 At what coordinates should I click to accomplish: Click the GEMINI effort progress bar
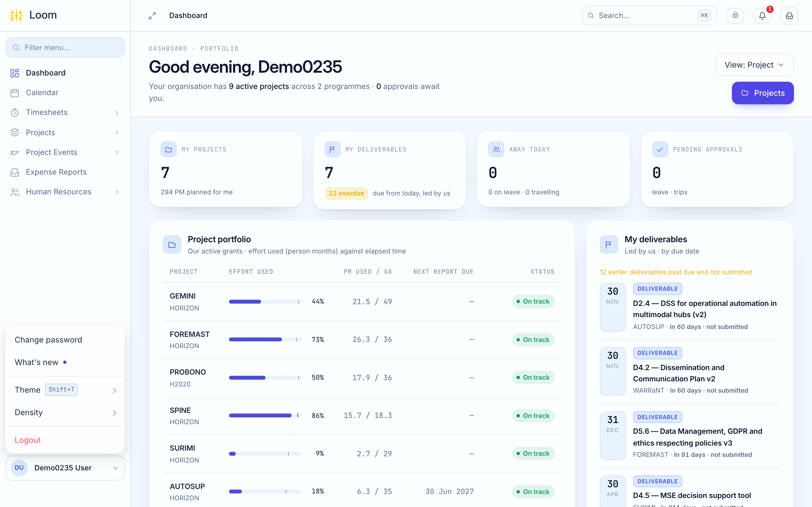coord(265,301)
